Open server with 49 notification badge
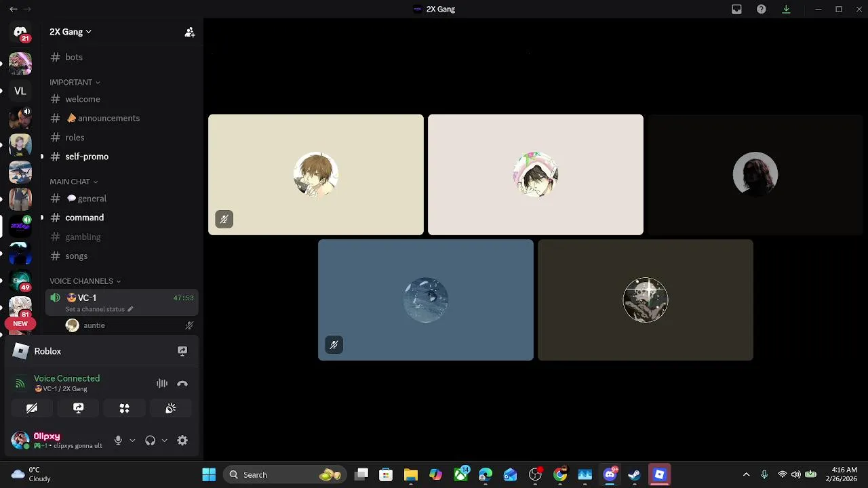 tap(20, 281)
